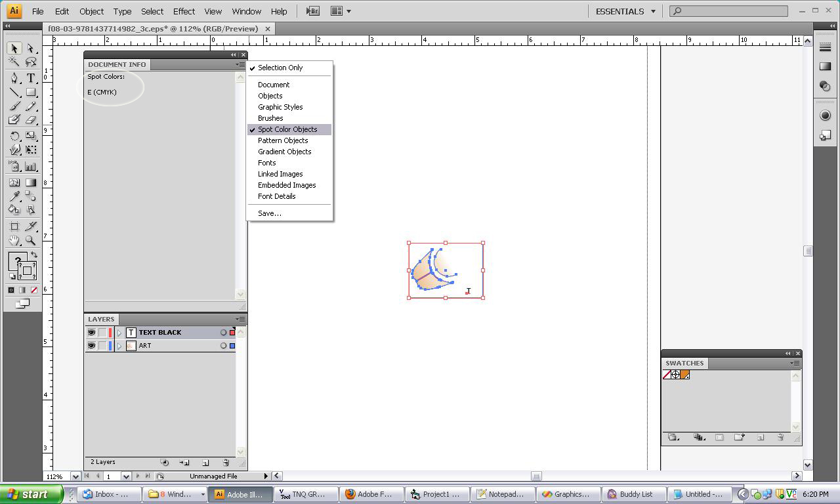
Task: Select the Blend tool
Action: click(31, 196)
